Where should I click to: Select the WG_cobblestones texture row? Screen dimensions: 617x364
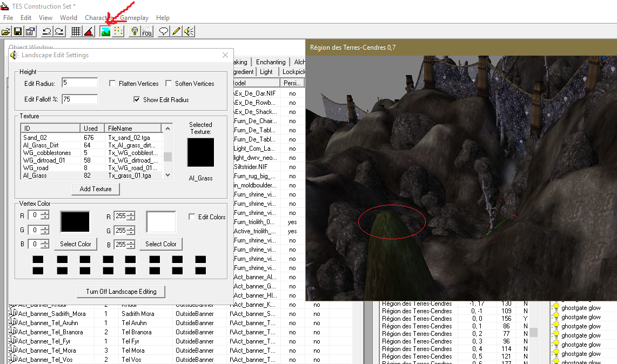tap(92, 153)
